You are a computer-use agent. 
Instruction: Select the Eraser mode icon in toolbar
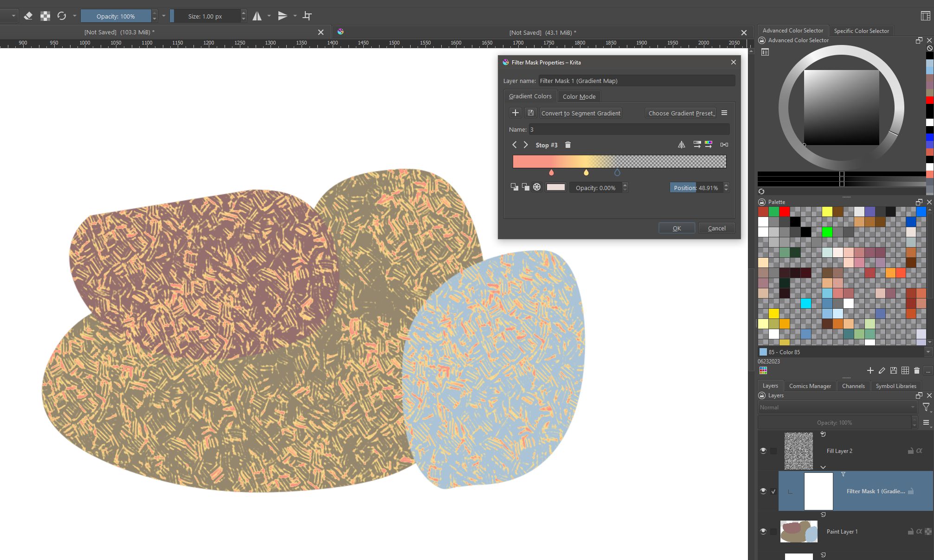28,16
